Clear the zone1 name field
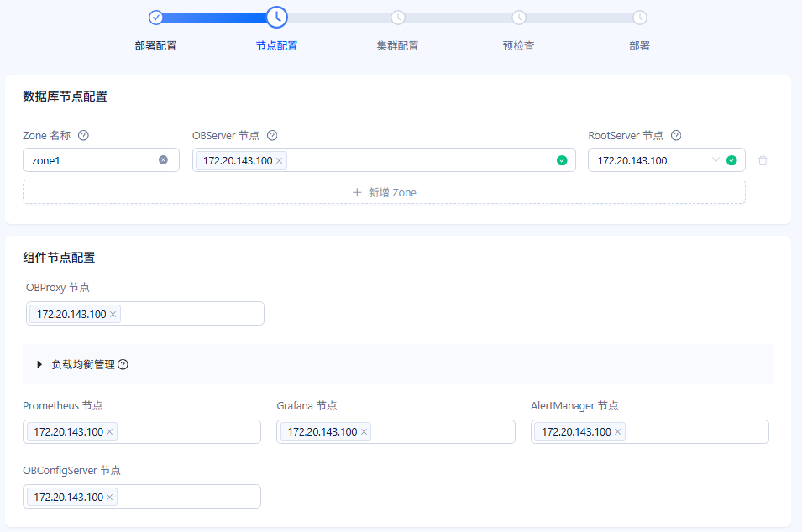 163,160
